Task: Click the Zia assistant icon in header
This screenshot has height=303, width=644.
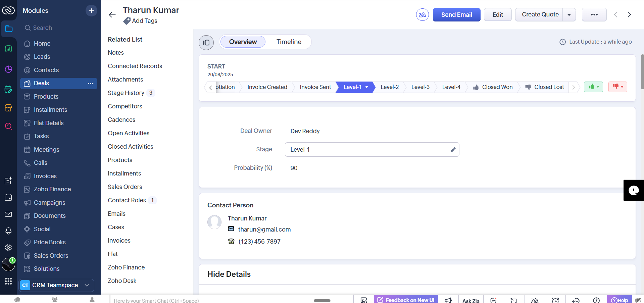Action: click(422, 15)
